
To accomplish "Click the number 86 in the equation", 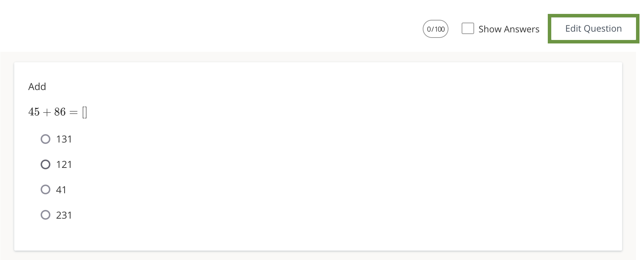I will (x=60, y=112).
